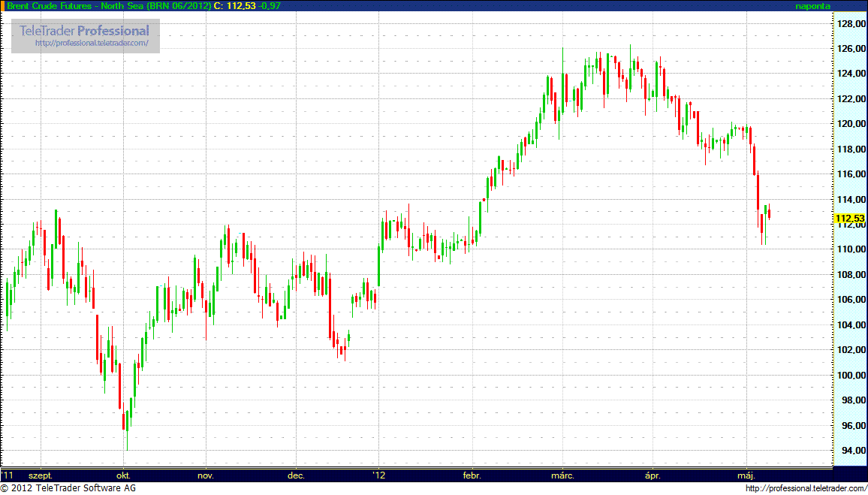Click the 104,00 price axis label
This screenshot has height=495, width=868.
coord(851,325)
